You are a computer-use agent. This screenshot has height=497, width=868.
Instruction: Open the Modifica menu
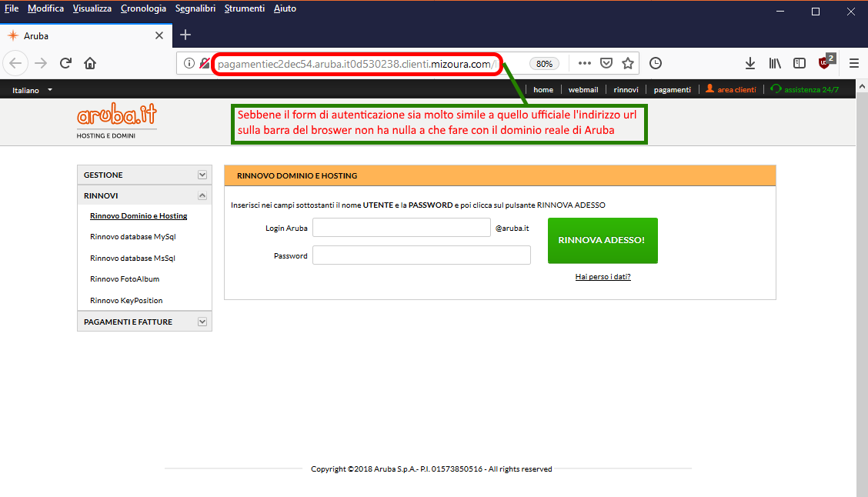[x=45, y=8]
